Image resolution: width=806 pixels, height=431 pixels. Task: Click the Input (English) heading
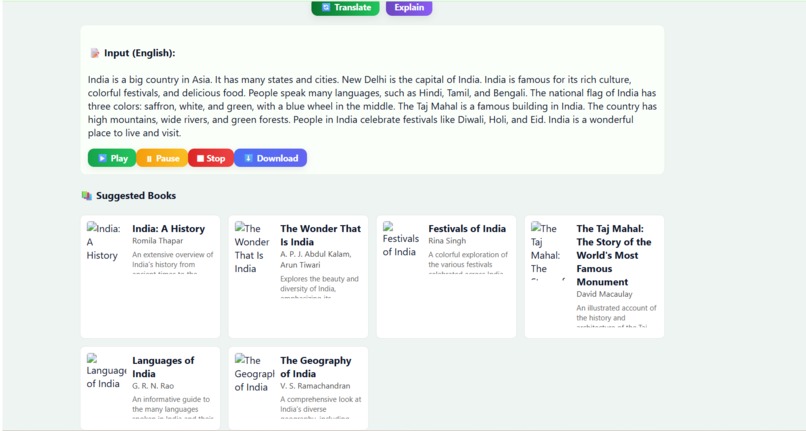(x=139, y=53)
